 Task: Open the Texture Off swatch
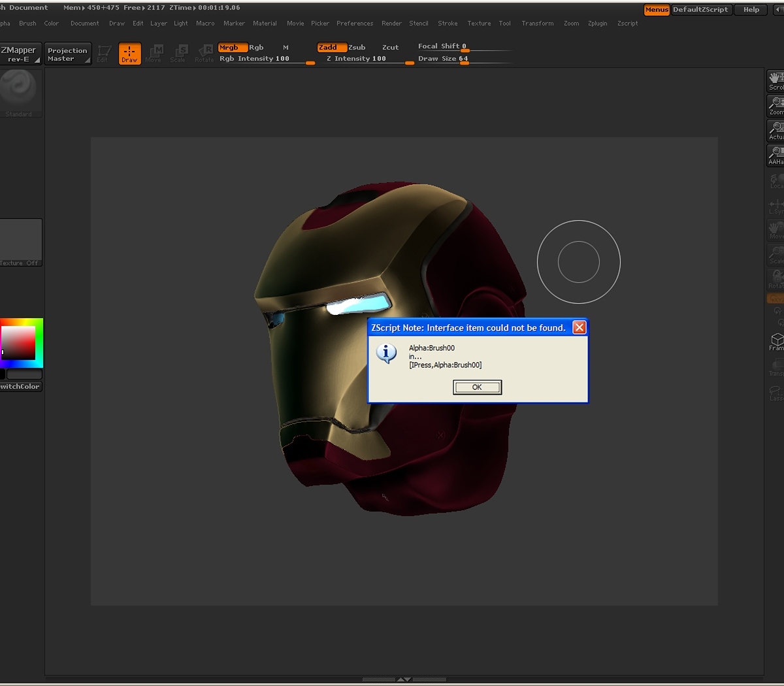point(20,242)
